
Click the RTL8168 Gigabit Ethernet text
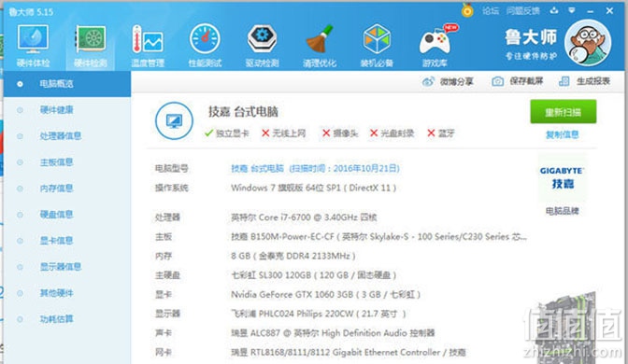(x=349, y=353)
